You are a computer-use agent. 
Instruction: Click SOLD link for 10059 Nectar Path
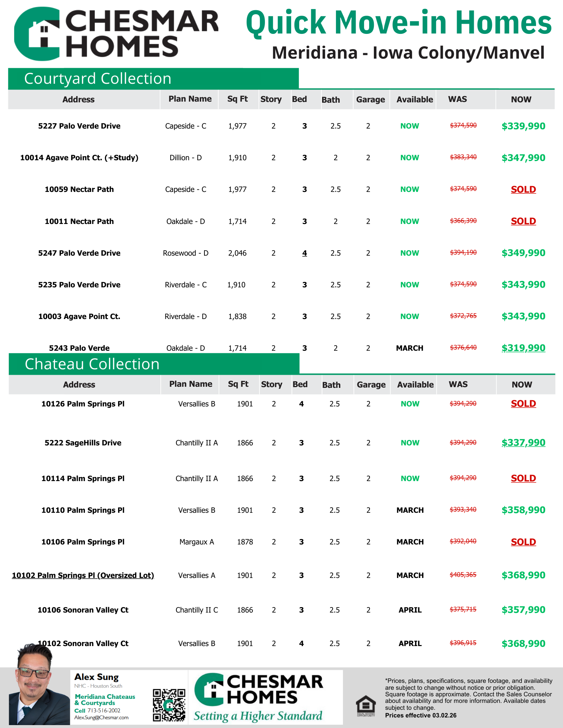[523, 189]
